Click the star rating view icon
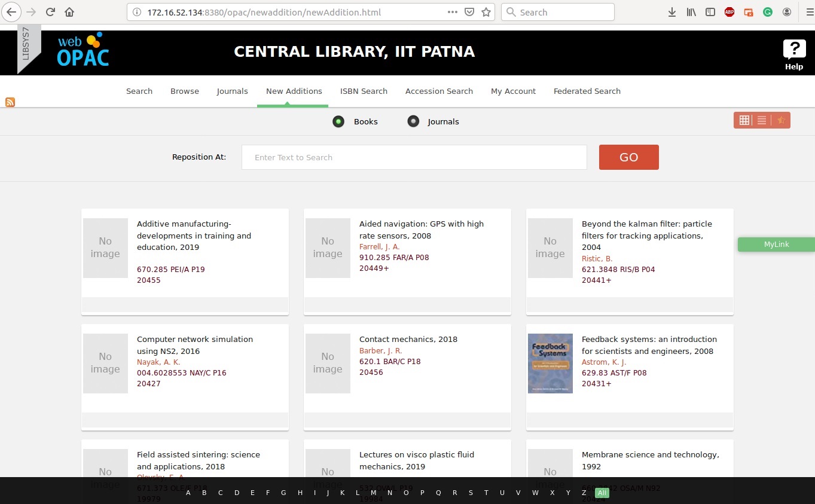Viewport: 815px width, 504px height. [x=781, y=120]
